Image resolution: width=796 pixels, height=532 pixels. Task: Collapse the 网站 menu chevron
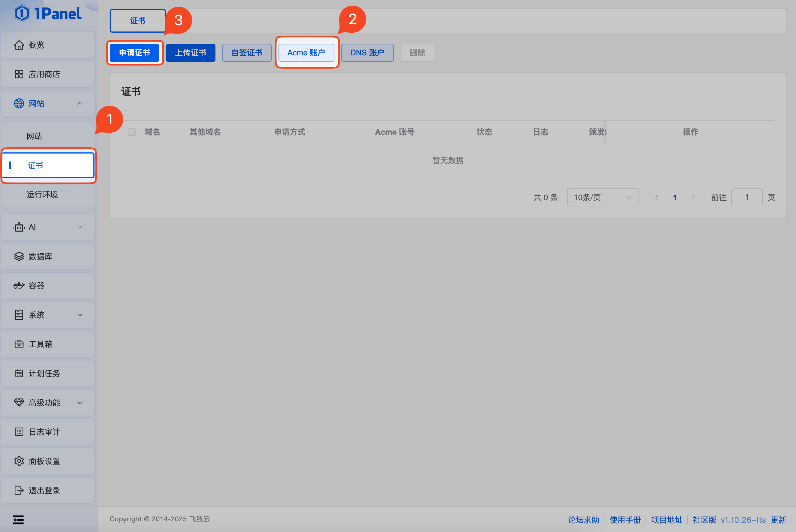80,103
